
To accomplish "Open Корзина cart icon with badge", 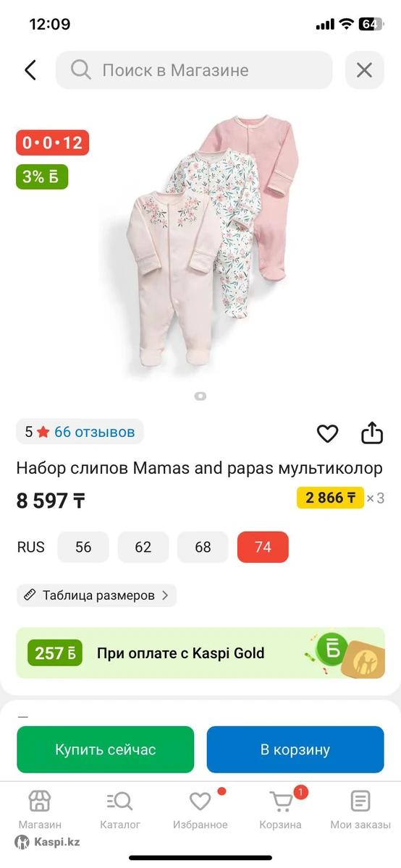I will point(281,809).
